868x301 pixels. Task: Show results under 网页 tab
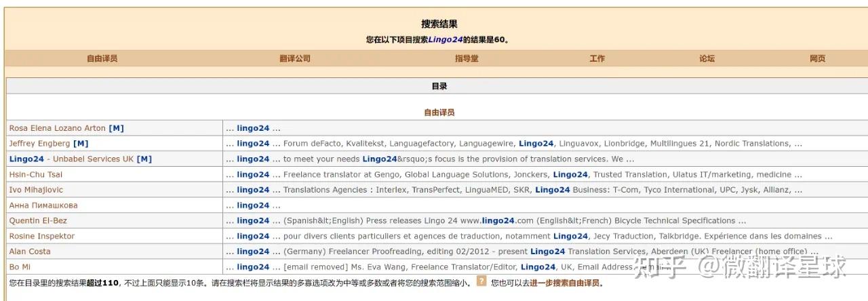click(817, 59)
